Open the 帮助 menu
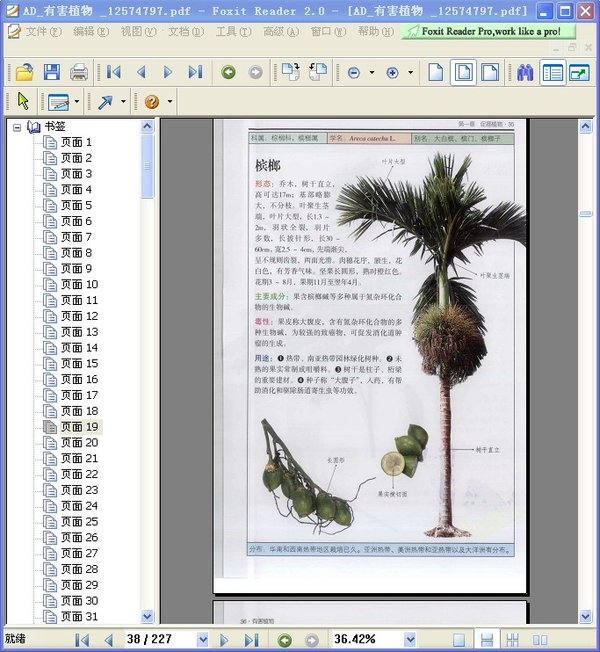Viewport: 600px width, 652px height. [373, 31]
